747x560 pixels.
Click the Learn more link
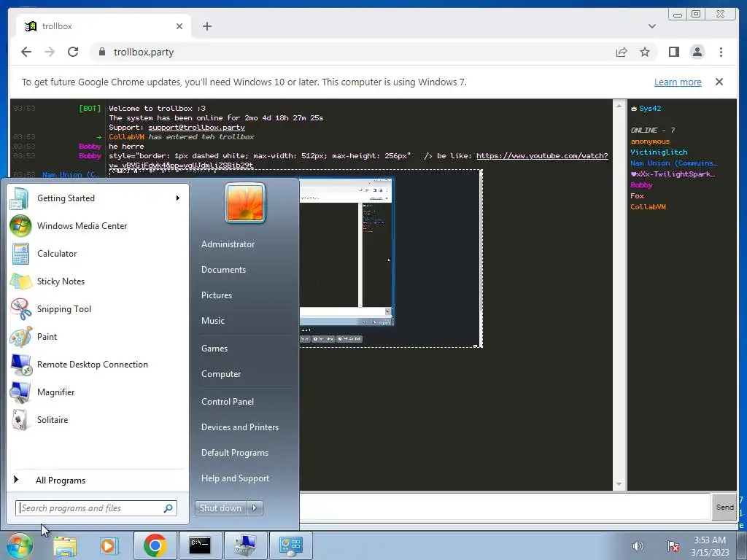point(678,82)
